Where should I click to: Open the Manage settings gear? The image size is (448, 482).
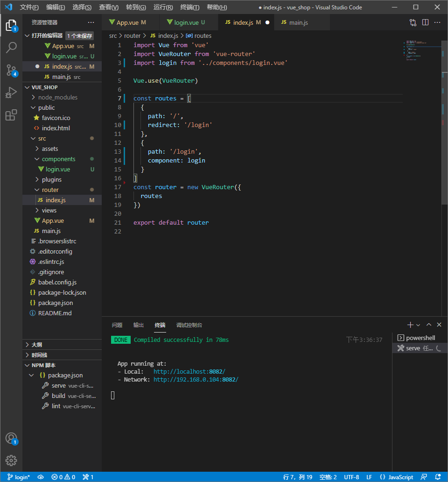[11, 461]
